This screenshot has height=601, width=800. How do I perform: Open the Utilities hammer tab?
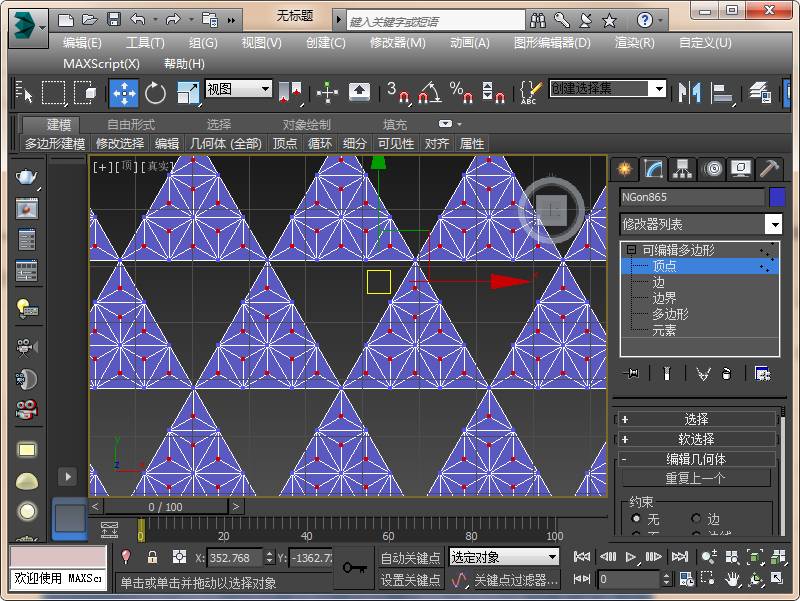769,169
